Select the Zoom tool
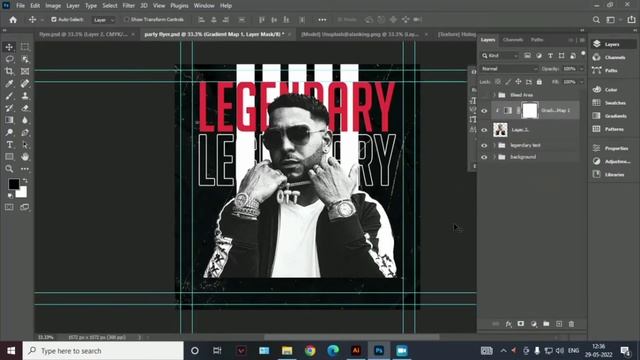 [x=9, y=169]
